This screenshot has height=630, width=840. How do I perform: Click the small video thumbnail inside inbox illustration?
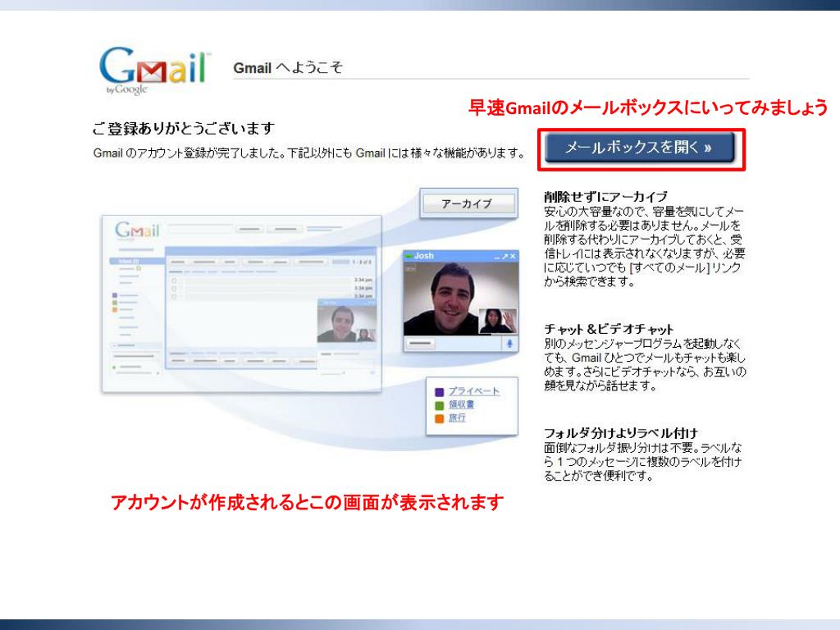pyautogui.click(x=347, y=324)
